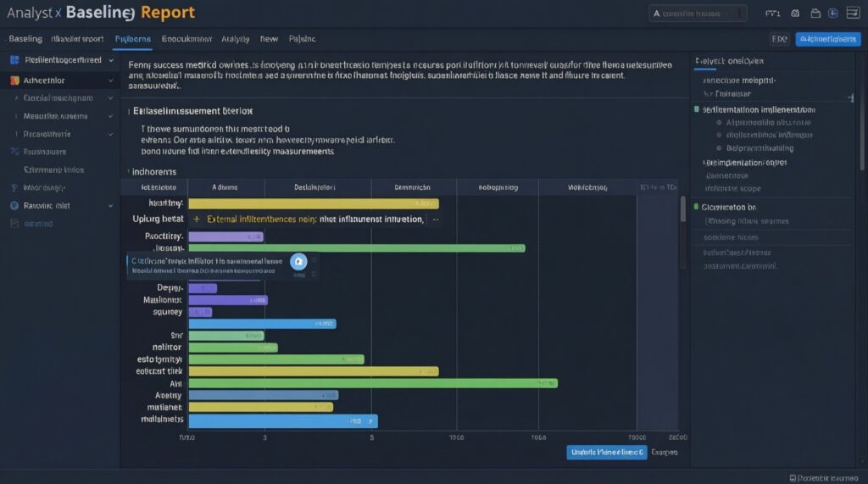Switch to the Baseling tab
The width and height of the screenshot is (868, 484).
tap(25, 39)
